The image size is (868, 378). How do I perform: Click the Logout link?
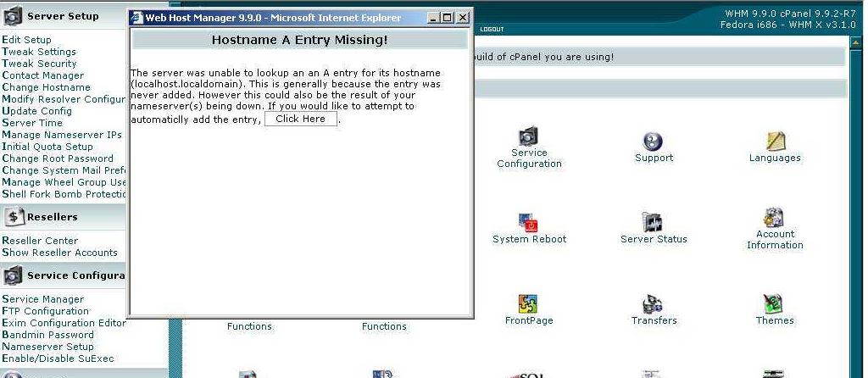[x=492, y=30]
